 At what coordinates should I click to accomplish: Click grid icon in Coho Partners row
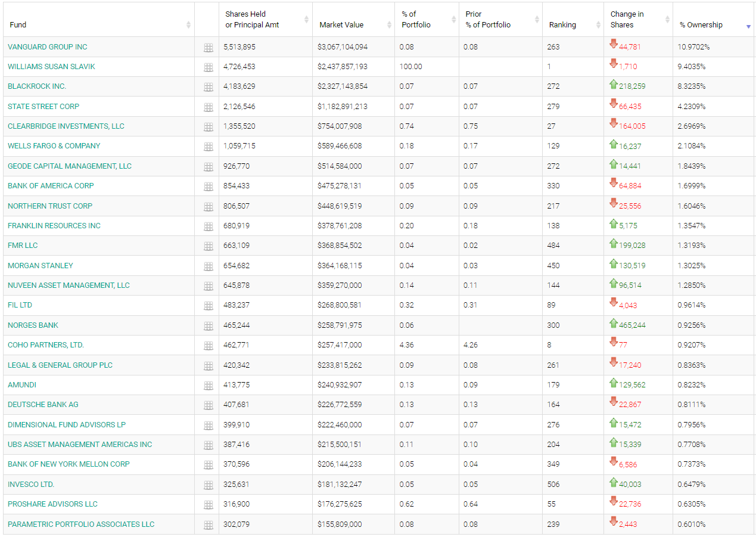(x=208, y=346)
